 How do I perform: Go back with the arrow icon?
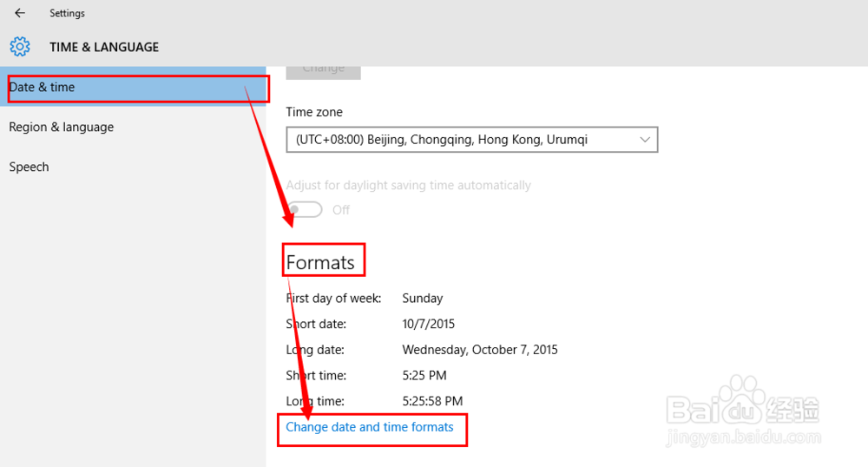point(20,13)
